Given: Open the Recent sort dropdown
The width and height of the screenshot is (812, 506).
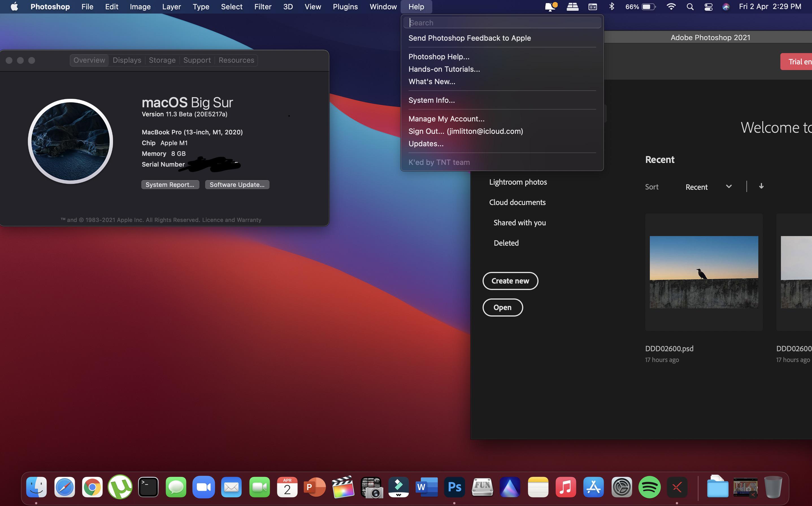Looking at the screenshot, I should 707,187.
